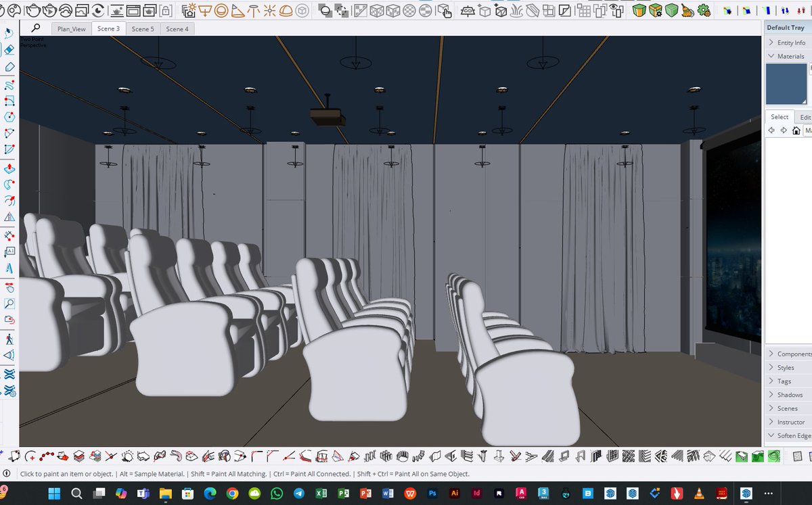Go forward in materials browser

[x=784, y=130]
